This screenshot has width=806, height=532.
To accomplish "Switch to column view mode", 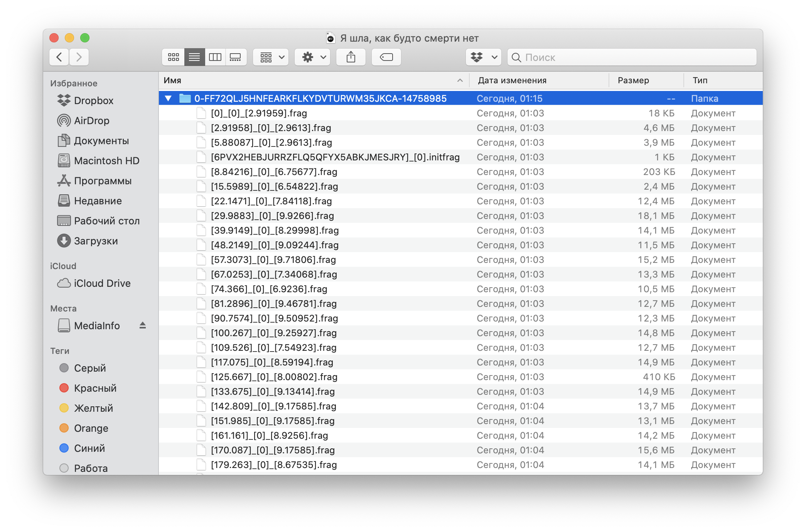I will [x=215, y=57].
